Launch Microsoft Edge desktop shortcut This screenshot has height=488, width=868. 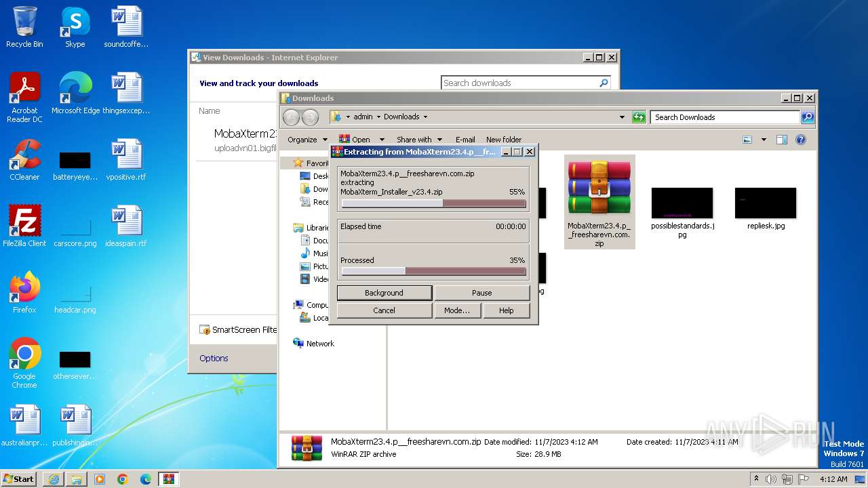[x=75, y=94]
